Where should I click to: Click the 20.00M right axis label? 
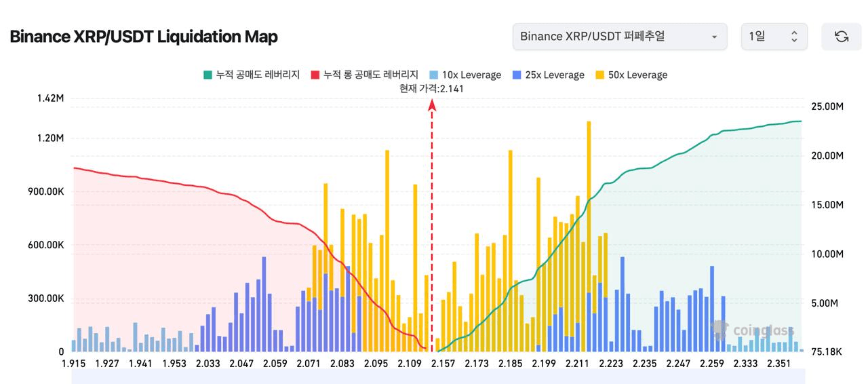click(x=827, y=155)
